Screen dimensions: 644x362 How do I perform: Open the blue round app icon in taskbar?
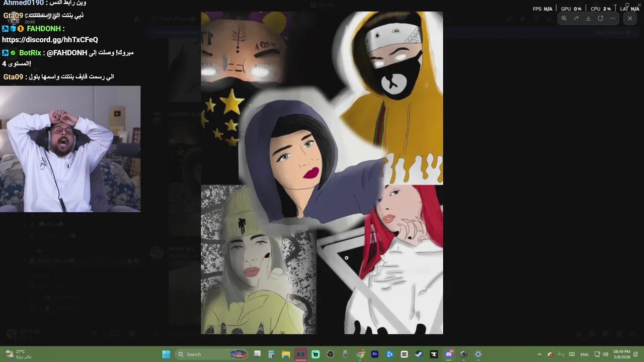point(389,354)
